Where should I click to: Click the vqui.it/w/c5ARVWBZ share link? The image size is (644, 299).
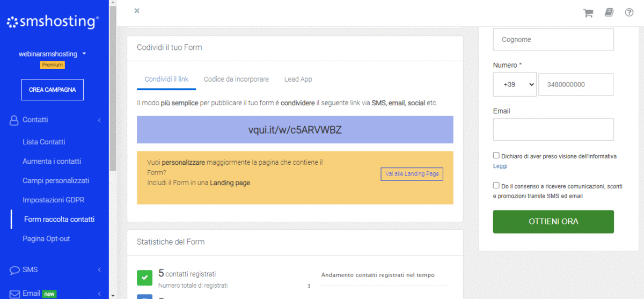pos(295,130)
